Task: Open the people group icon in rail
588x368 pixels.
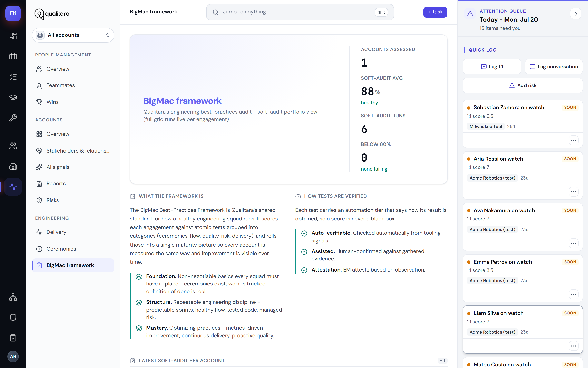Action: [13, 146]
